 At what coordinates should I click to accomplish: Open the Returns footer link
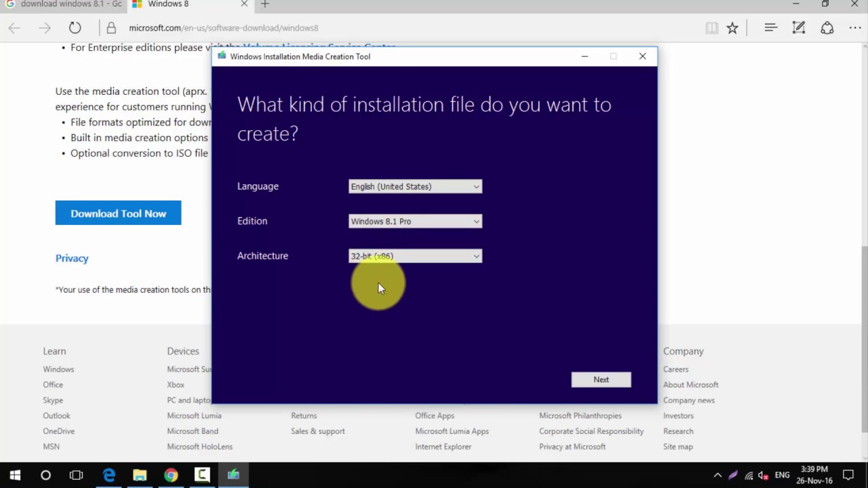304,415
